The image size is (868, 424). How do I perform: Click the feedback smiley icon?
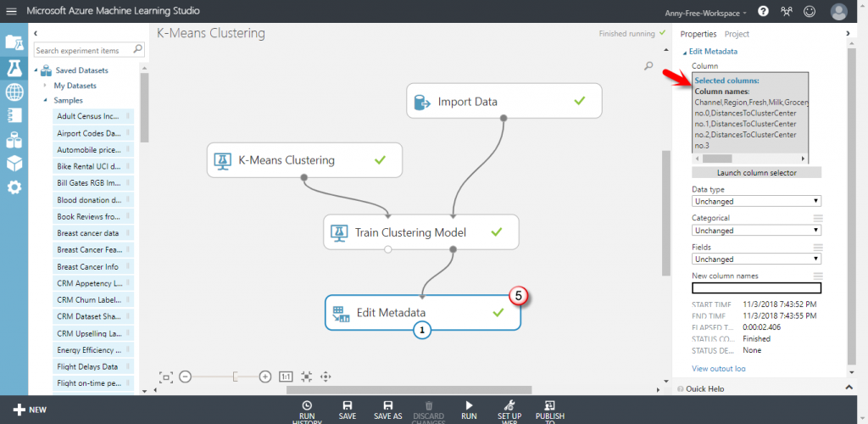click(810, 11)
